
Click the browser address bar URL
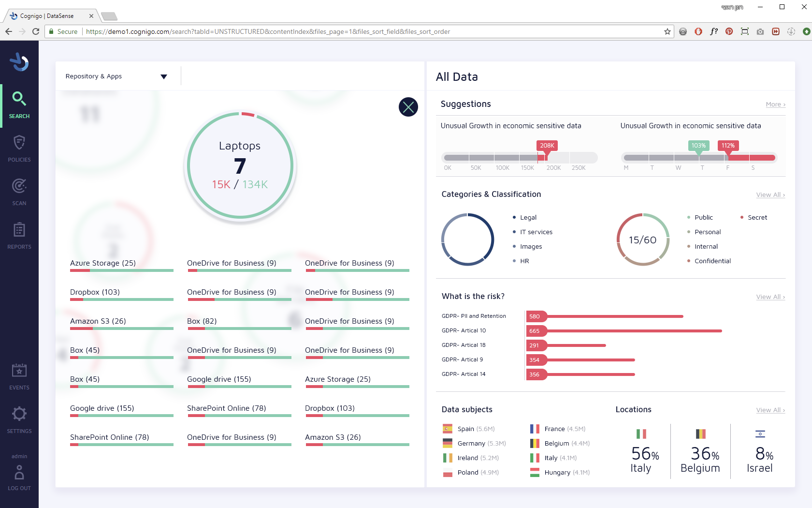268,31
